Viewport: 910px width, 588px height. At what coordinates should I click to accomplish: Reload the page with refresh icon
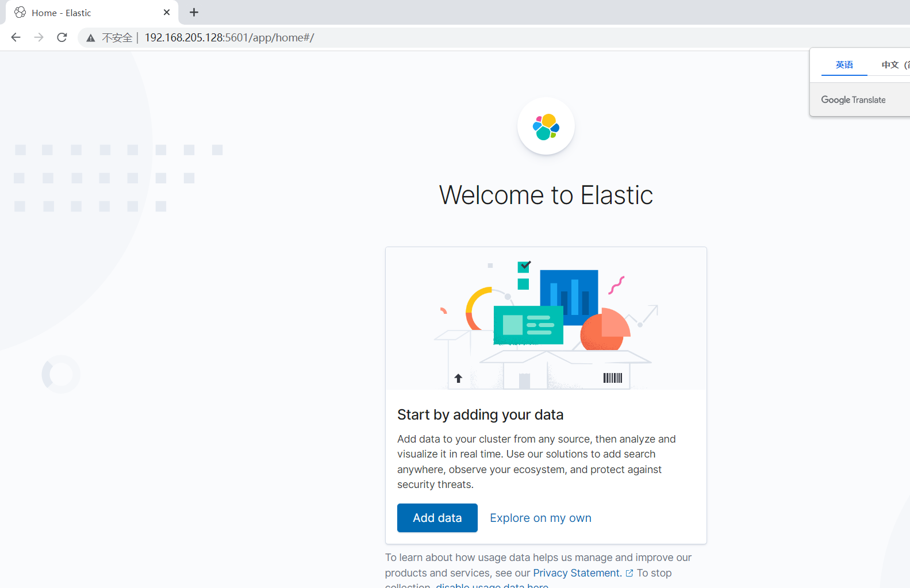click(x=62, y=37)
